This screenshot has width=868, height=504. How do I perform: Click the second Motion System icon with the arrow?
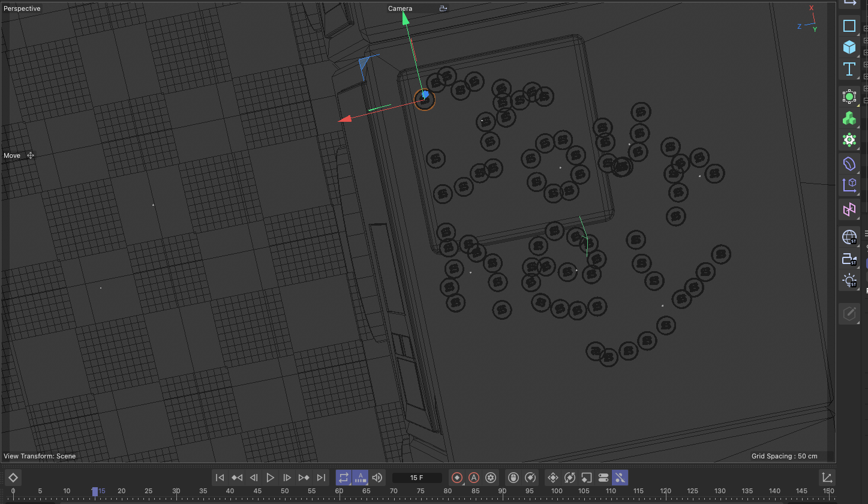[530, 478]
